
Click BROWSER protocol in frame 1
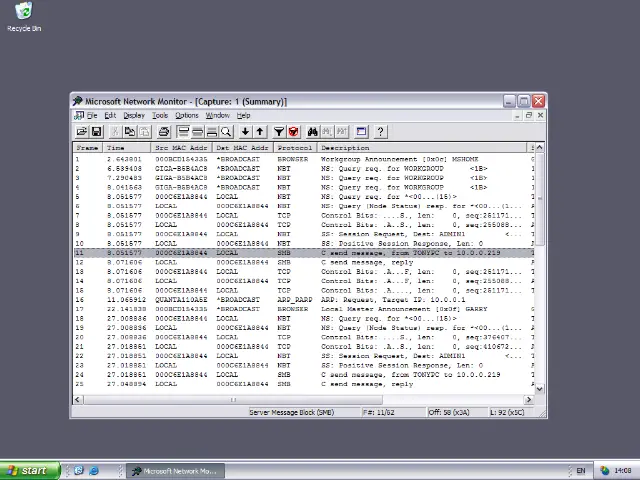click(293, 159)
